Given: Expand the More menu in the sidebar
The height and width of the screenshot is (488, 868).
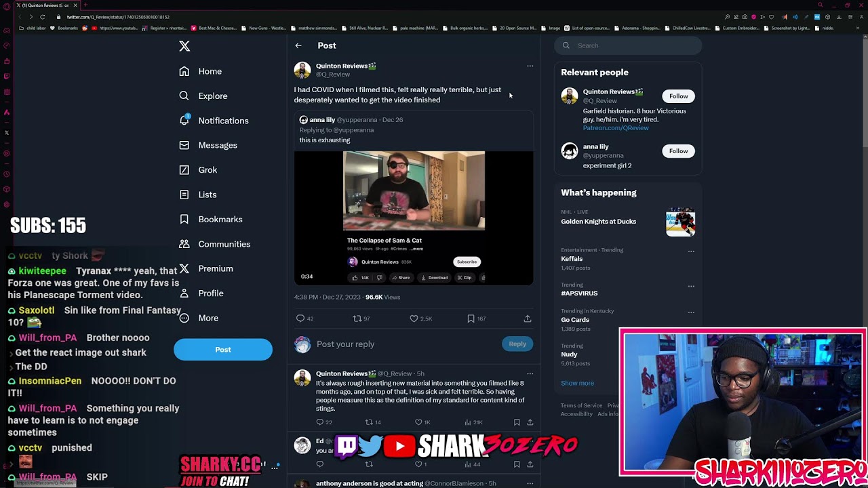Looking at the screenshot, I should 199,318.
